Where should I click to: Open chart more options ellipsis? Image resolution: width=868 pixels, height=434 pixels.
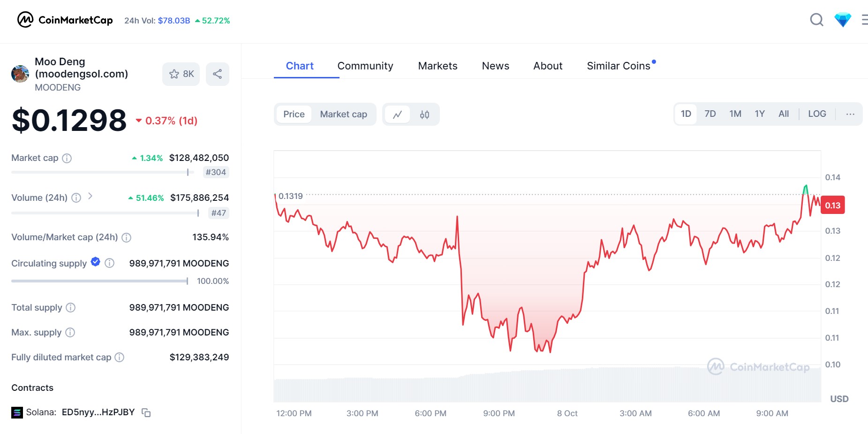coord(850,114)
